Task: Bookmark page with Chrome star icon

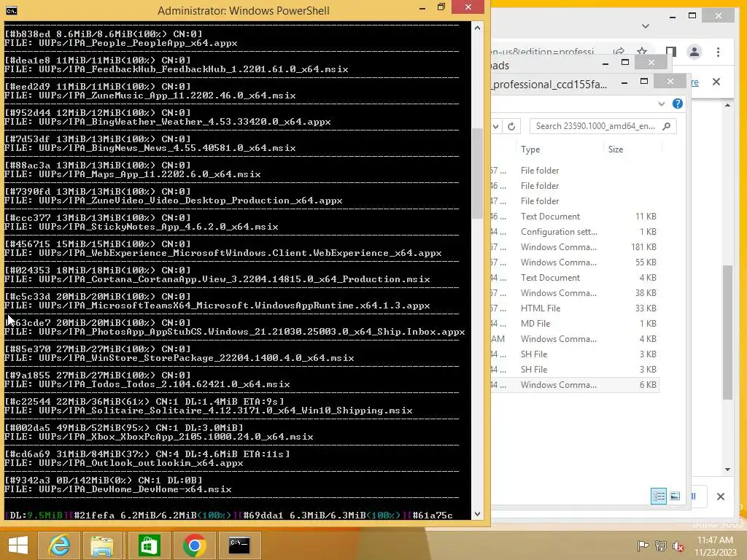Action: pyautogui.click(x=642, y=52)
